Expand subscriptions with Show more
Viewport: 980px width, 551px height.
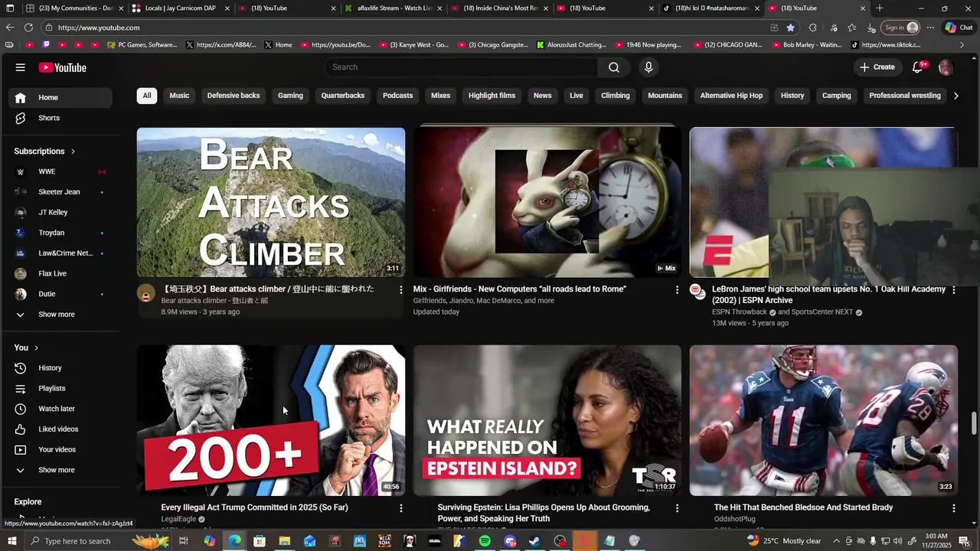point(60,315)
